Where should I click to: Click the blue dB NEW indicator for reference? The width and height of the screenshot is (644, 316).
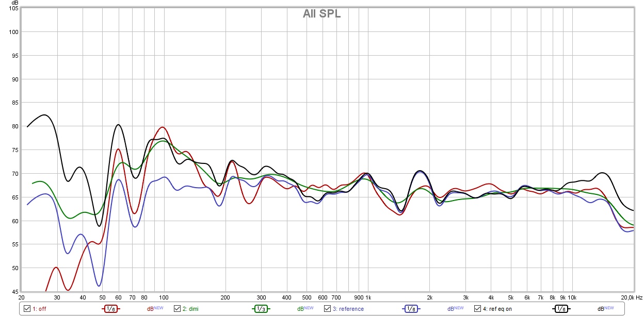(456, 309)
